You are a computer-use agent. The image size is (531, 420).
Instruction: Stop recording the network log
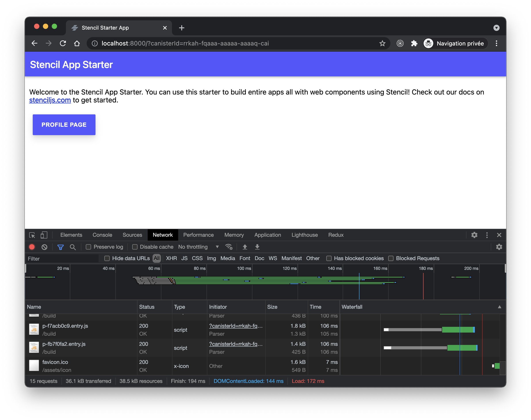32,247
